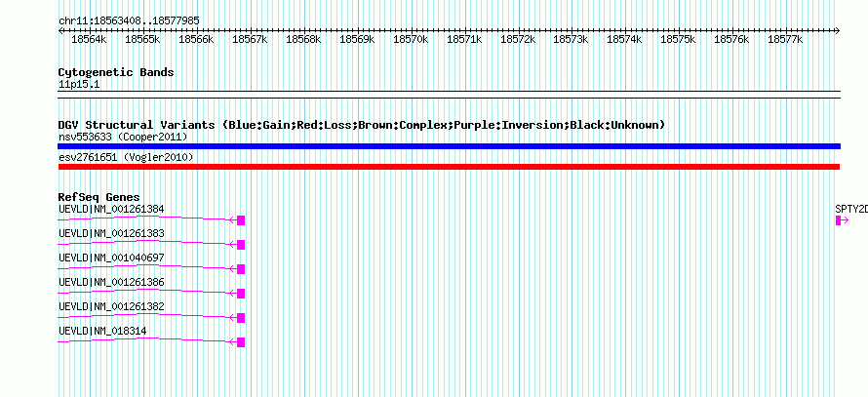Click the magenta exon box of NM_001040697
Image resolution: width=868 pixels, height=397 pixels.
pos(241,269)
